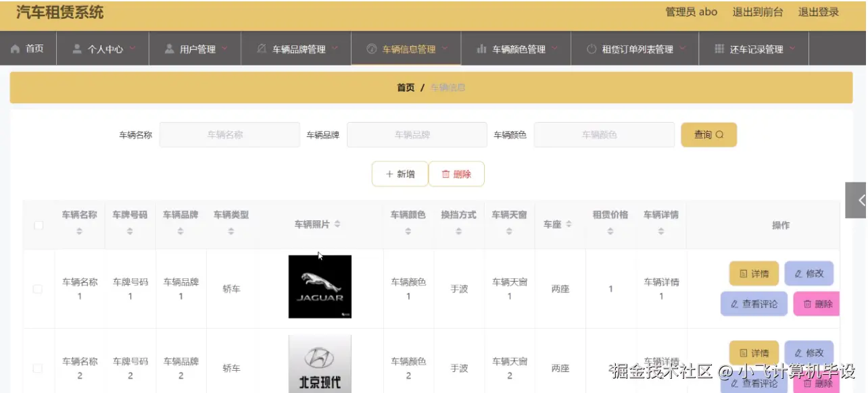Click 查看评论 button for 车辆名称1
Viewport: 868px width, 393px height.
pos(754,304)
